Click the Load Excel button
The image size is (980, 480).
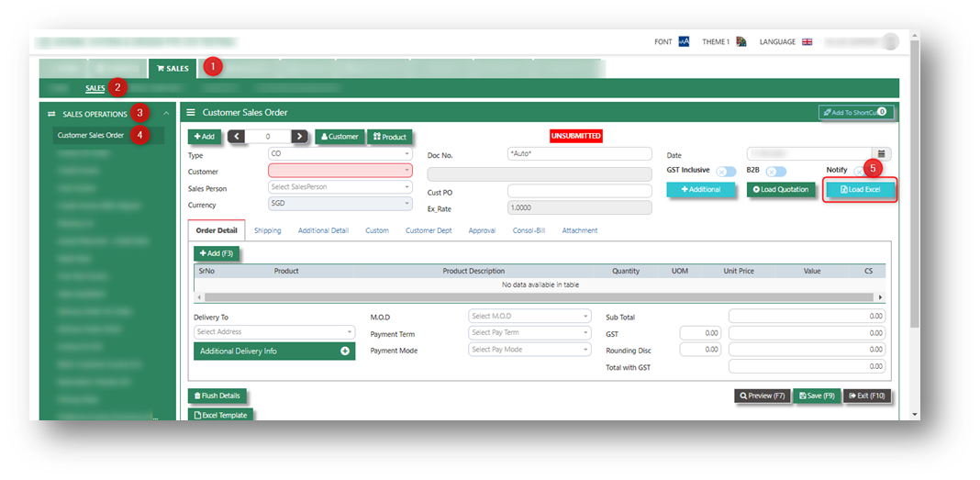tap(860, 189)
